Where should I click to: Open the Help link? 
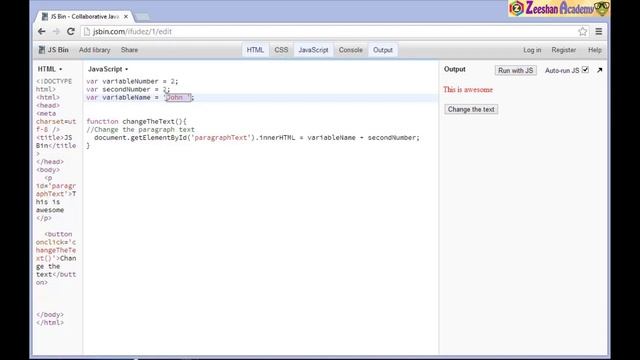595,50
